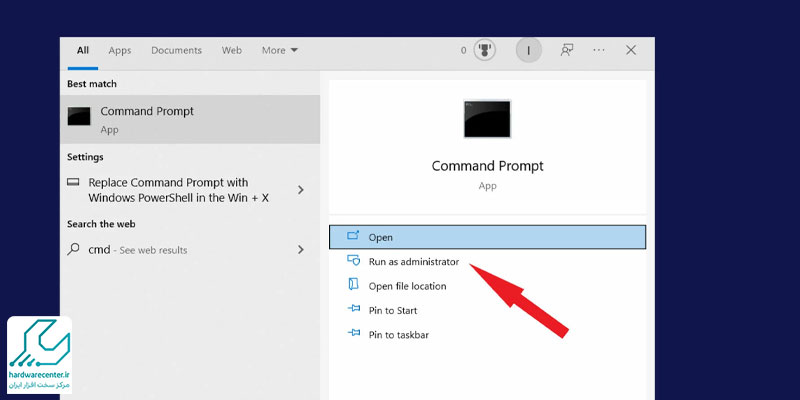Expand arrow next to cmd web results
This screenshot has height=400, width=800.
[301, 249]
